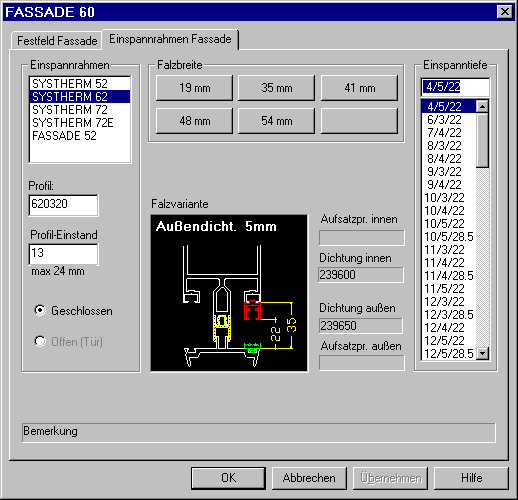Pick FASSADE 52 from the frame list
This screenshot has width=518, height=500.
click(80, 136)
